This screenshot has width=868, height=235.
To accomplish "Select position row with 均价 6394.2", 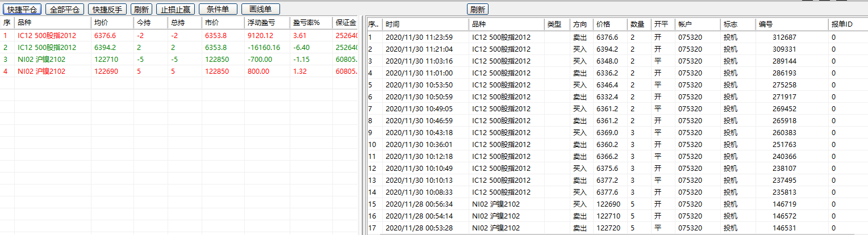I will (179, 47).
